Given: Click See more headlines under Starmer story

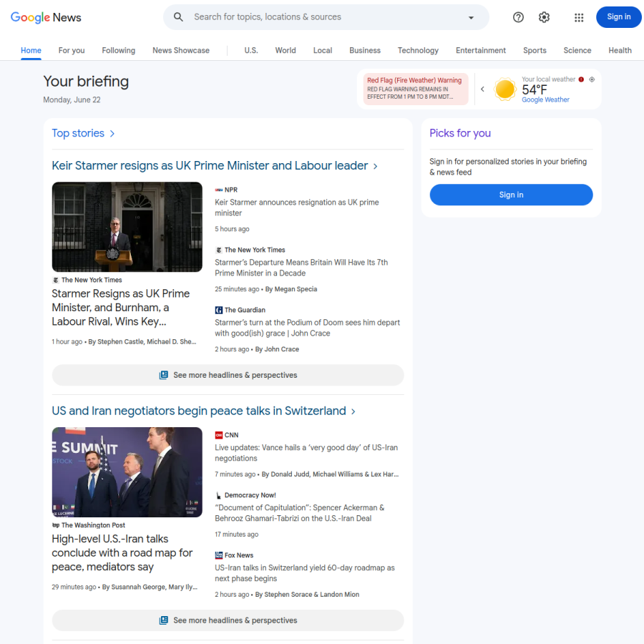Looking at the screenshot, I should point(228,375).
